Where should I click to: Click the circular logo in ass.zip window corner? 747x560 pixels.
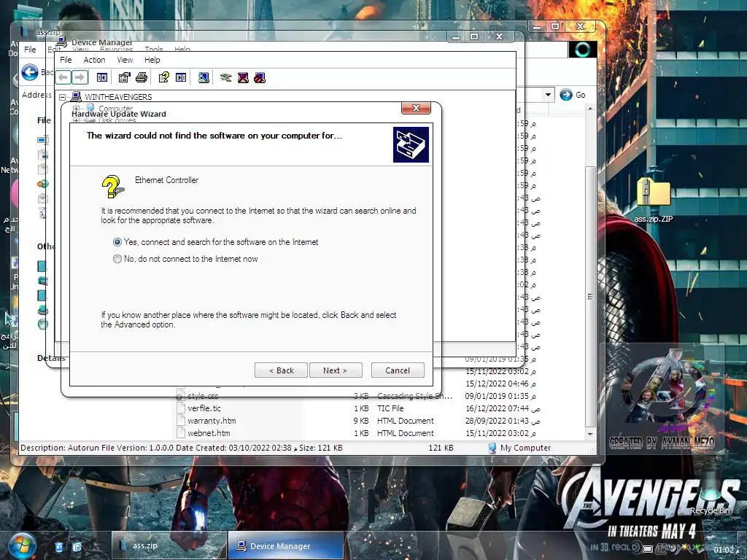click(582, 50)
